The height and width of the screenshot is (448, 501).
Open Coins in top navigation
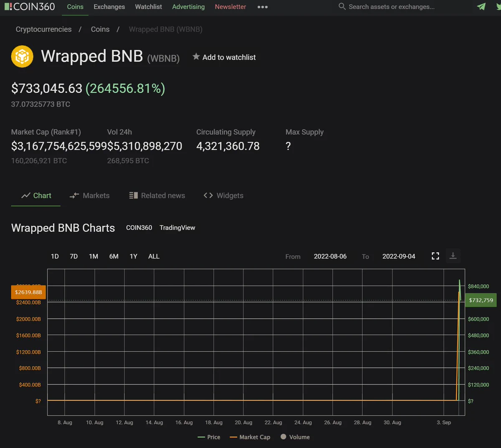75,7
